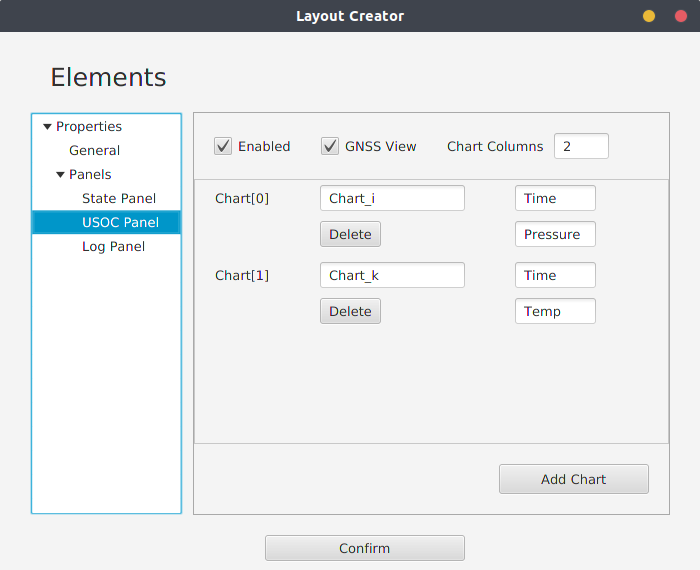700x570 pixels.
Task: Click the Elements heading
Action: coord(108,77)
